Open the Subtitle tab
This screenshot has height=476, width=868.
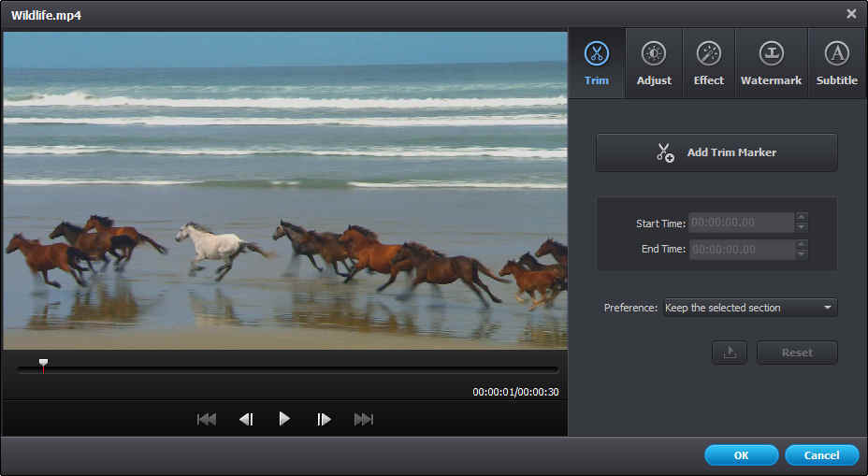click(x=836, y=63)
